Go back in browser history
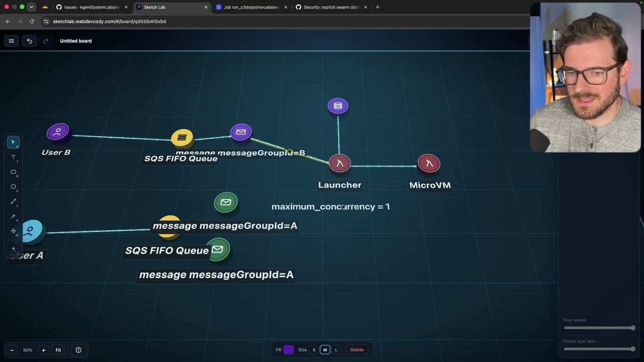The width and height of the screenshot is (644, 362). point(8,22)
